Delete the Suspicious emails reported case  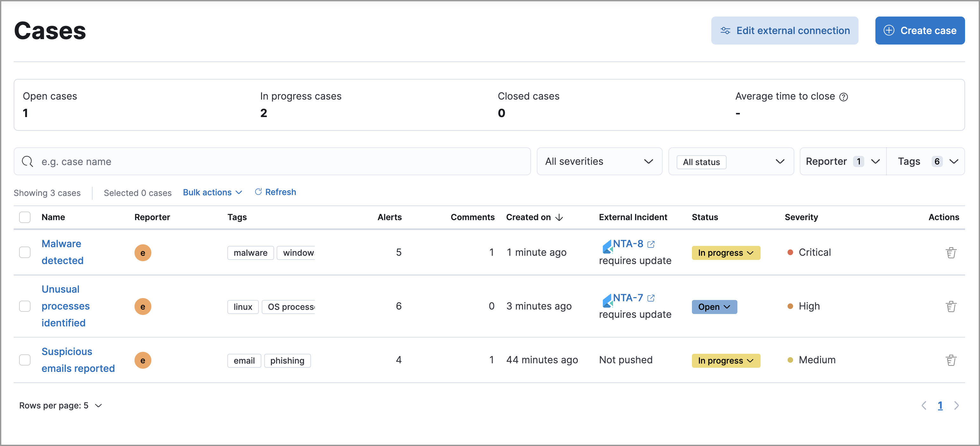951,360
